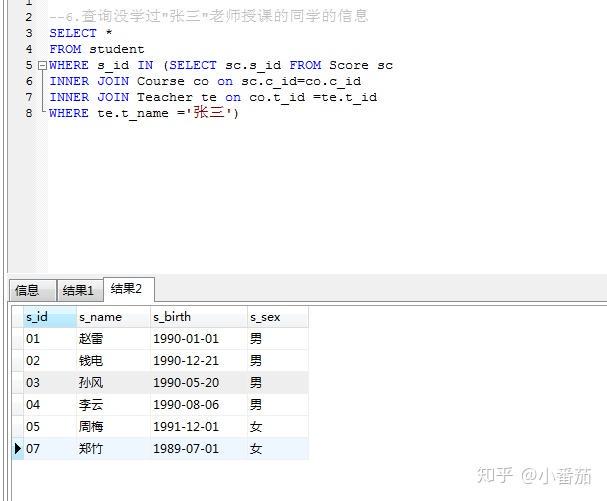607x501 pixels.
Task: Click the comment text on line 2
Action: (x=209, y=17)
